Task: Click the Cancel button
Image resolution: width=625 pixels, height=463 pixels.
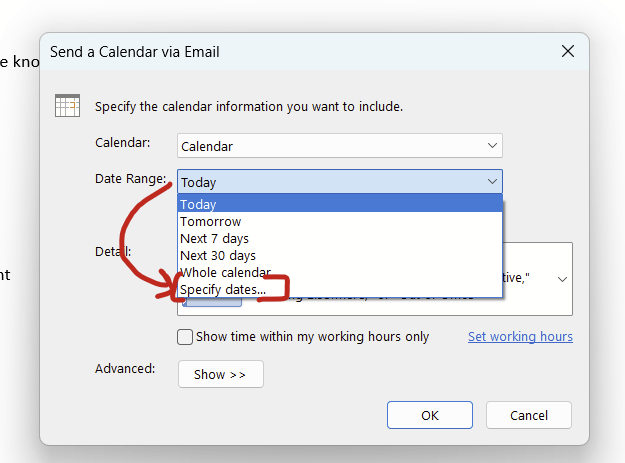Action: (529, 415)
